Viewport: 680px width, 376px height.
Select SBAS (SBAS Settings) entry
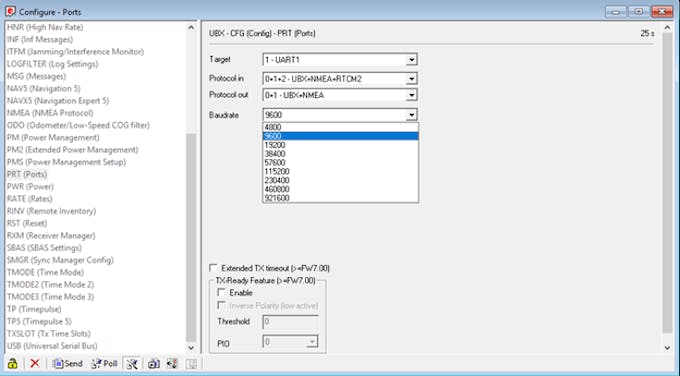point(44,248)
